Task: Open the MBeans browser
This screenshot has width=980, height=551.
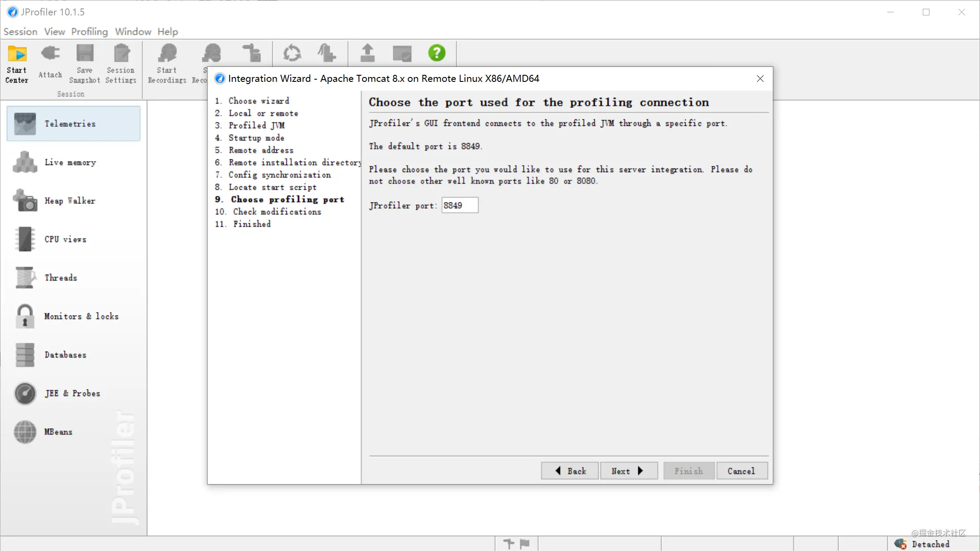Action: (58, 432)
